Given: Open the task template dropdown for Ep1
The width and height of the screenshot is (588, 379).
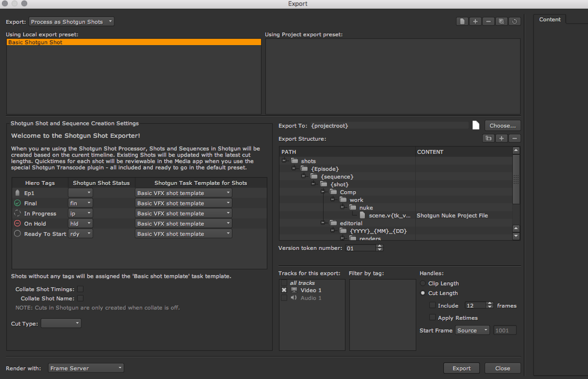Looking at the screenshot, I should [183, 193].
